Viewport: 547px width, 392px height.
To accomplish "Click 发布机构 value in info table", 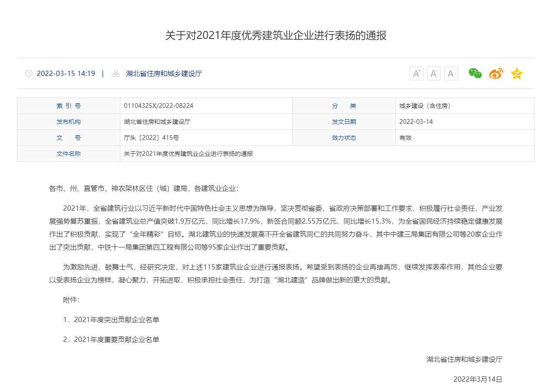I will click(x=157, y=122).
